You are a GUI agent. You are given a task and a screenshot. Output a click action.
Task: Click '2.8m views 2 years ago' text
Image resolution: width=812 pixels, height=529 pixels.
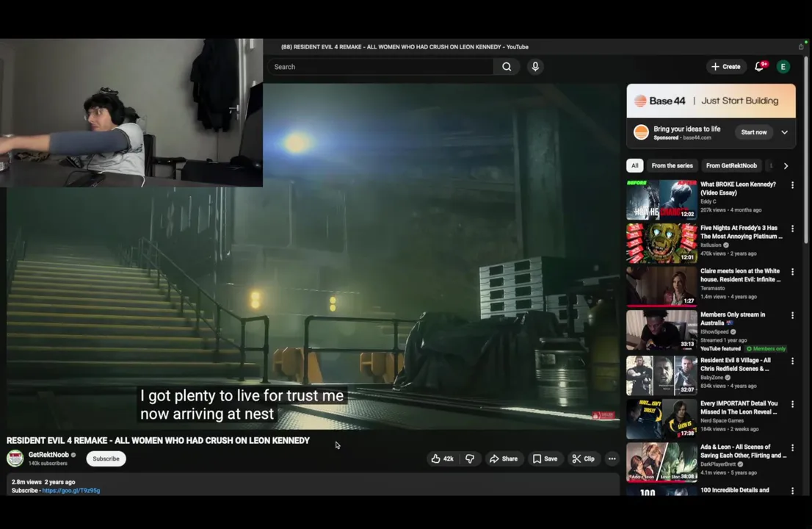click(43, 482)
